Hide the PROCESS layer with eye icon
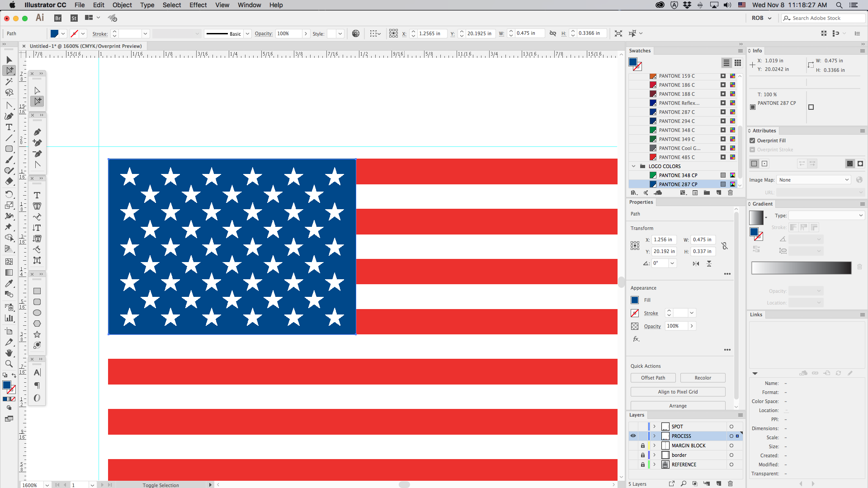This screenshot has width=868, height=488. point(633,436)
